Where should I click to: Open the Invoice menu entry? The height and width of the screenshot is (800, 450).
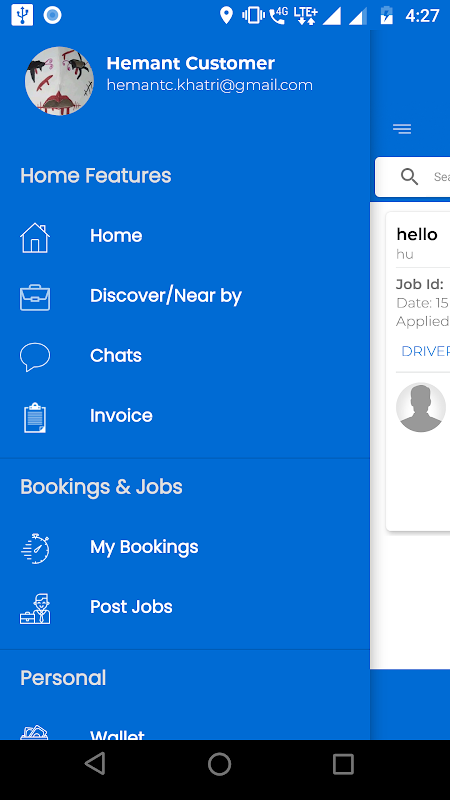185,416
